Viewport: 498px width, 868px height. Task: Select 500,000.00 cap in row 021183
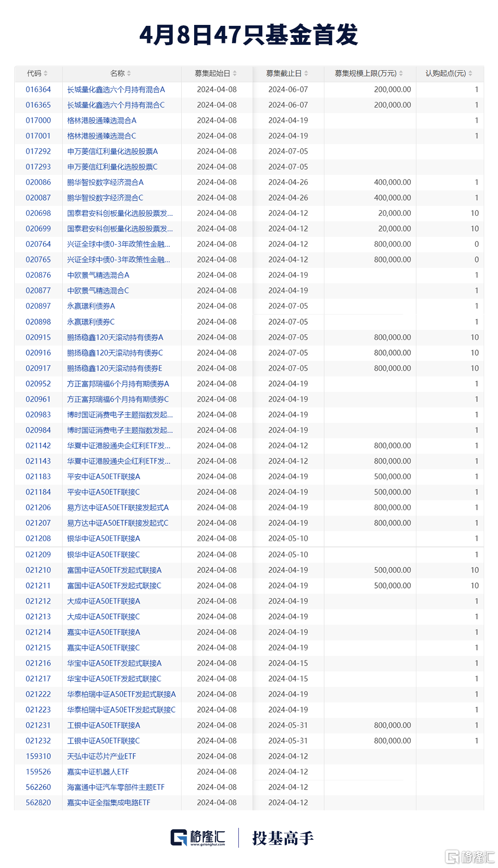click(x=392, y=476)
